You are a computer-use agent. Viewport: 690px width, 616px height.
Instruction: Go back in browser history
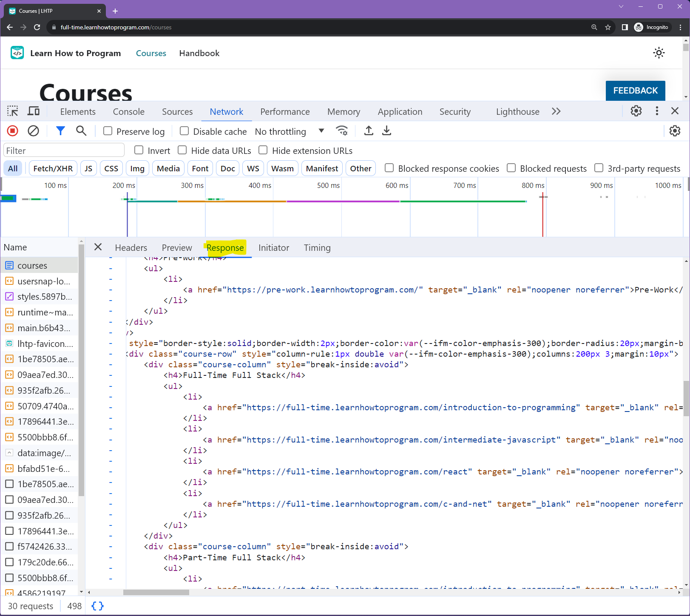(x=10, y=27)
